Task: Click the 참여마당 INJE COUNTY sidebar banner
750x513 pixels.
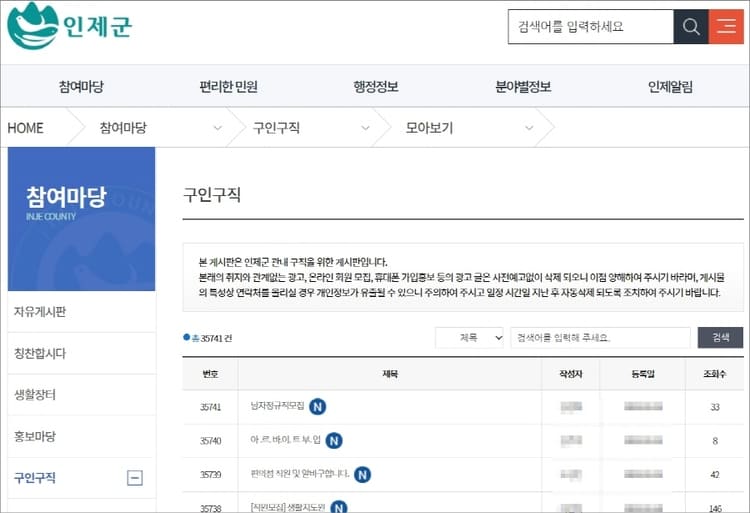Action: [81, 218]
